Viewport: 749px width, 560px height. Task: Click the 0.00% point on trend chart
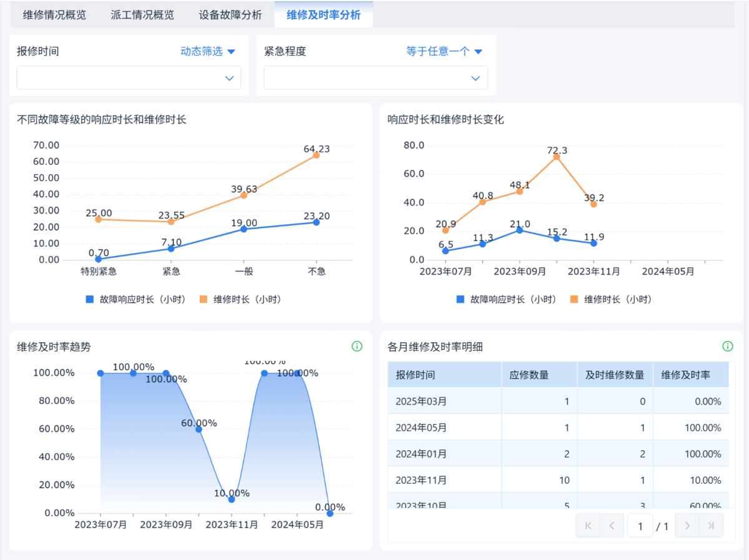(x=330, y=513)
